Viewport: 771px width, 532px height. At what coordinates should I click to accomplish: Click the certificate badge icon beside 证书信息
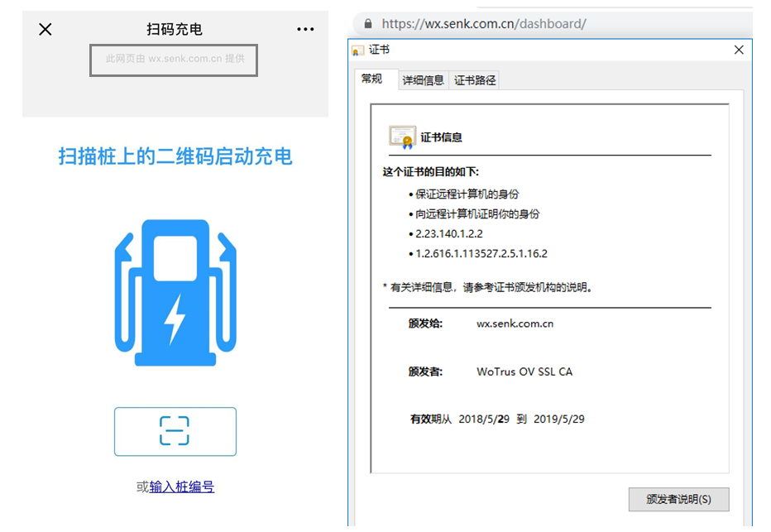tap(402, 137)
